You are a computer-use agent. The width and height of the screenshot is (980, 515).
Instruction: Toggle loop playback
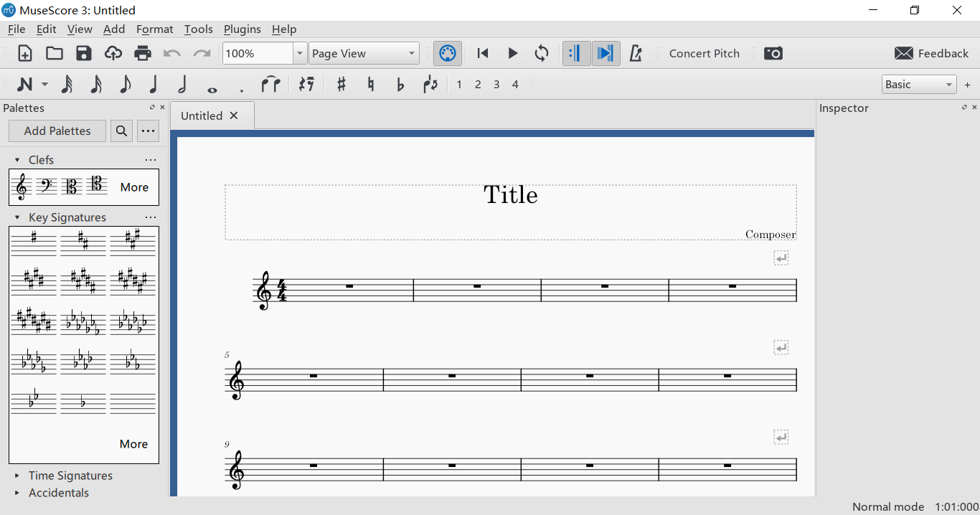pyautogui.click(x=542, y=54)
